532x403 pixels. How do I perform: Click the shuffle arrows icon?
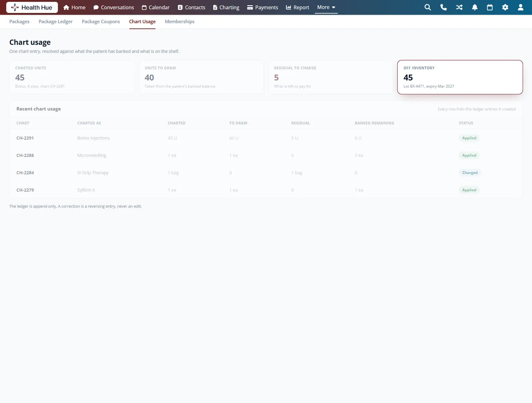tap(459, 7)
